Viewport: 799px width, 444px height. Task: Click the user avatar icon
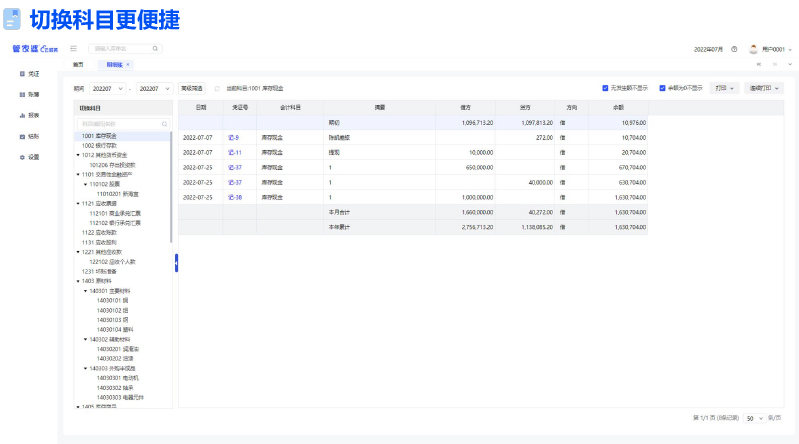[x=754, y=48]
